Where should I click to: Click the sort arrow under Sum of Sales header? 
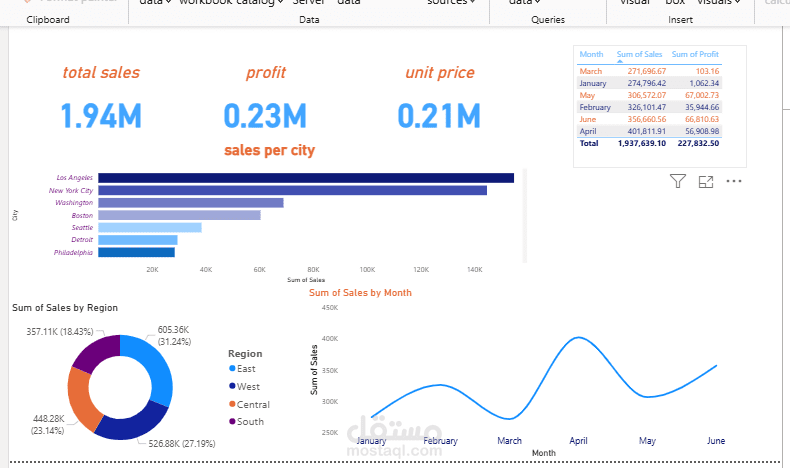point(620,61)
